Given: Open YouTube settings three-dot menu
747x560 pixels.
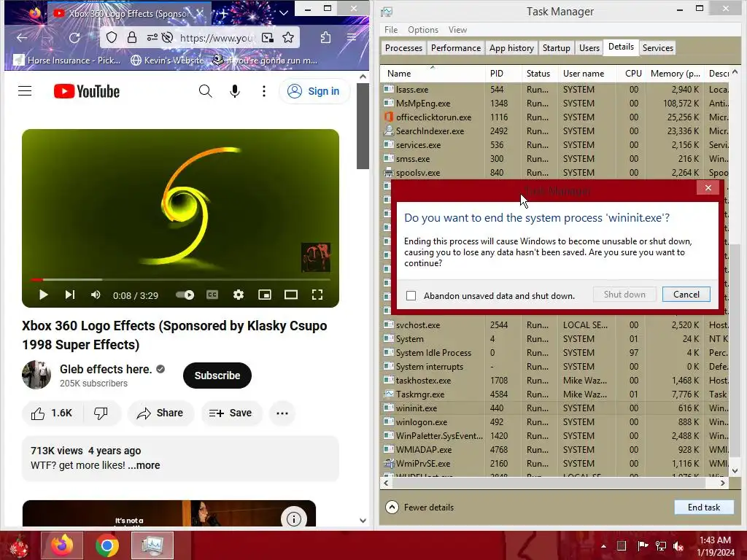Looking at the screenshot, I should click(264, 91).
